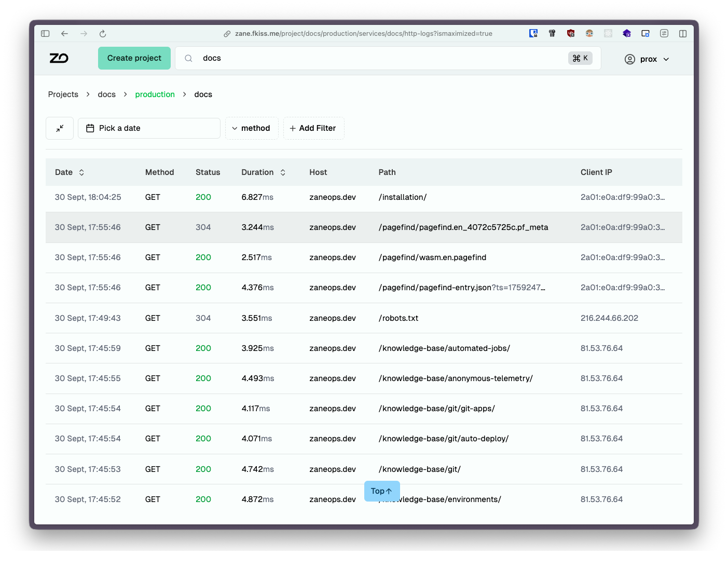
Task: Open the /robots.txt log row
Action: (364, 318)
